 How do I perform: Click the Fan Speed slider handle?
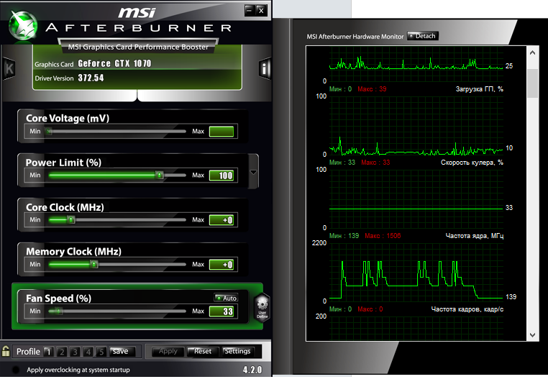[59, 311]
